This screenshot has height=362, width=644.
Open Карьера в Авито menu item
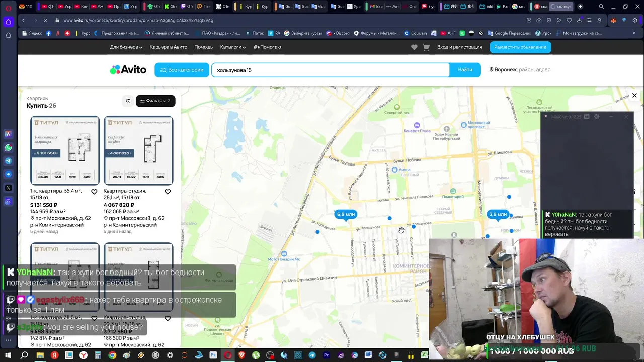click(x=169, y=47)
